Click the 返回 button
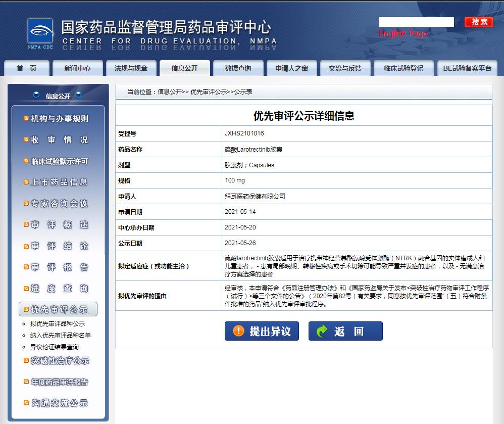Viewport: 504px width, 424px height. [x=345, y=331]
